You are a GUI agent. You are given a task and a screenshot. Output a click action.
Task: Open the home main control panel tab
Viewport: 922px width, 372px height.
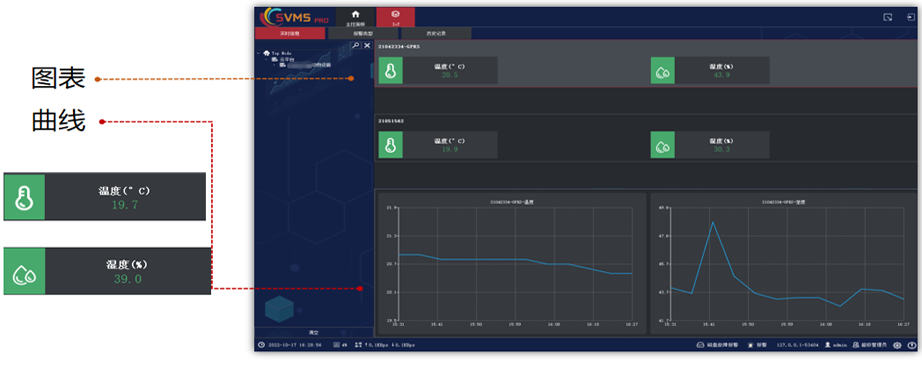pyautogui.click(x=355, y=17)
